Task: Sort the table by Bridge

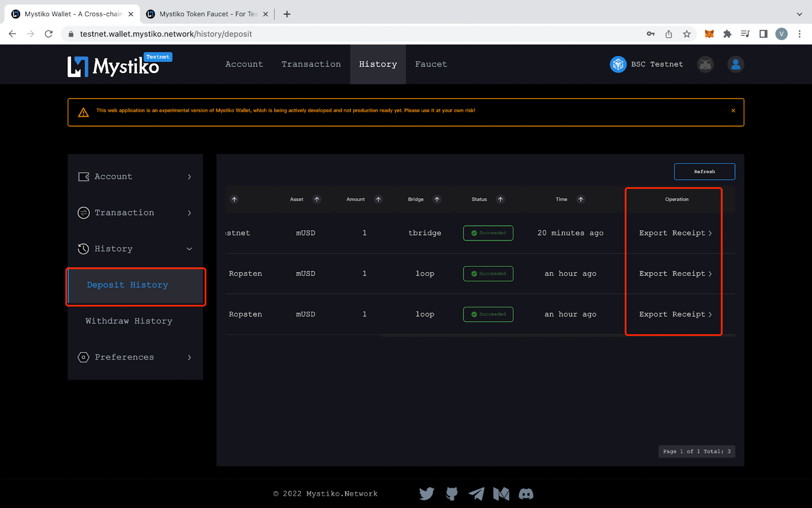Action: (437, 199)
